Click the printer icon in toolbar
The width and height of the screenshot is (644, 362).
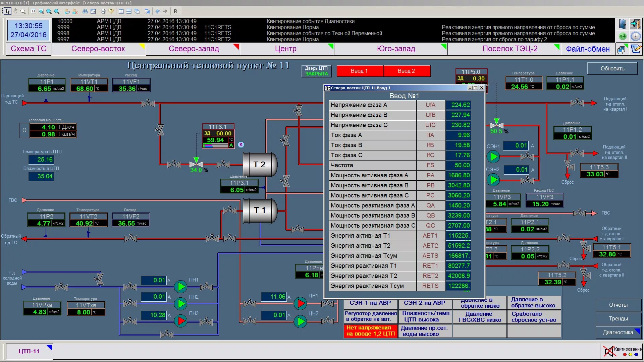point(103,11)
